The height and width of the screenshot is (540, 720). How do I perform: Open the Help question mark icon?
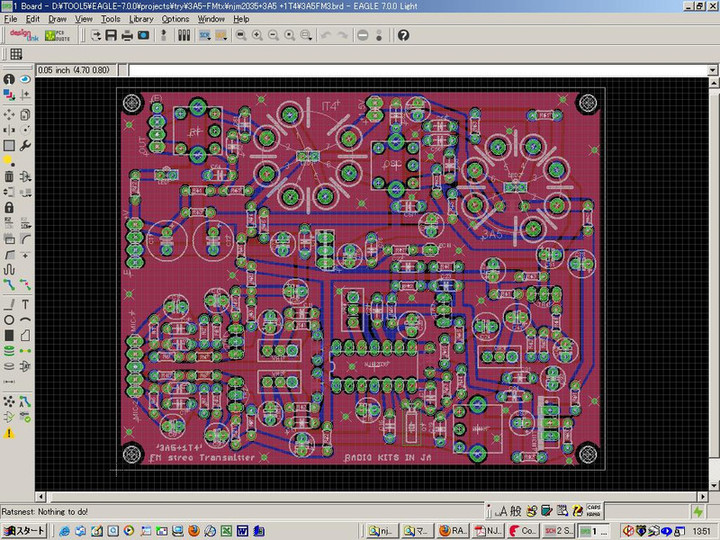(403, 35)
